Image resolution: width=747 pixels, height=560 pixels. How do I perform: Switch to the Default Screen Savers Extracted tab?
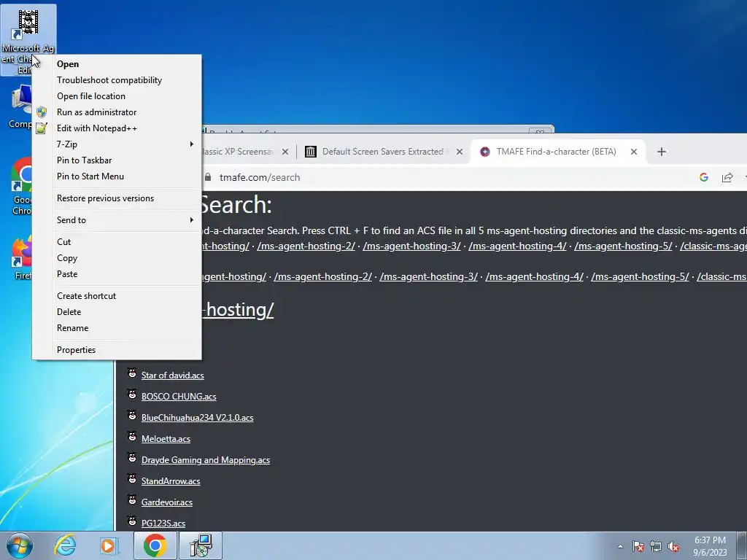click(x=382, y=152)
